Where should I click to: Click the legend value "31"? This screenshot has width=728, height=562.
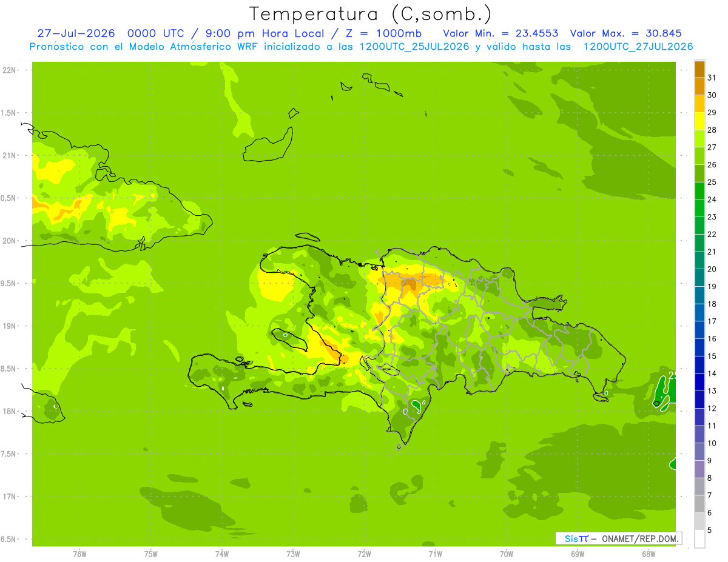[712, 78]
